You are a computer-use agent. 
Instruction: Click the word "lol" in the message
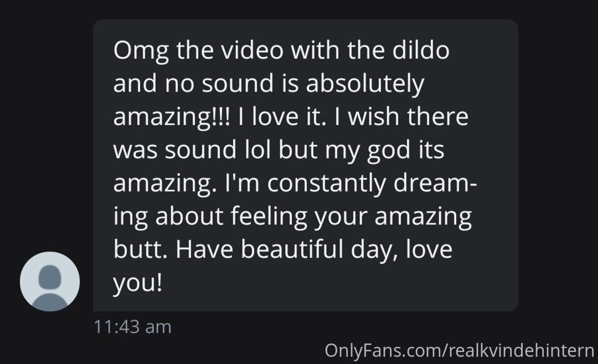click(258, 150)
